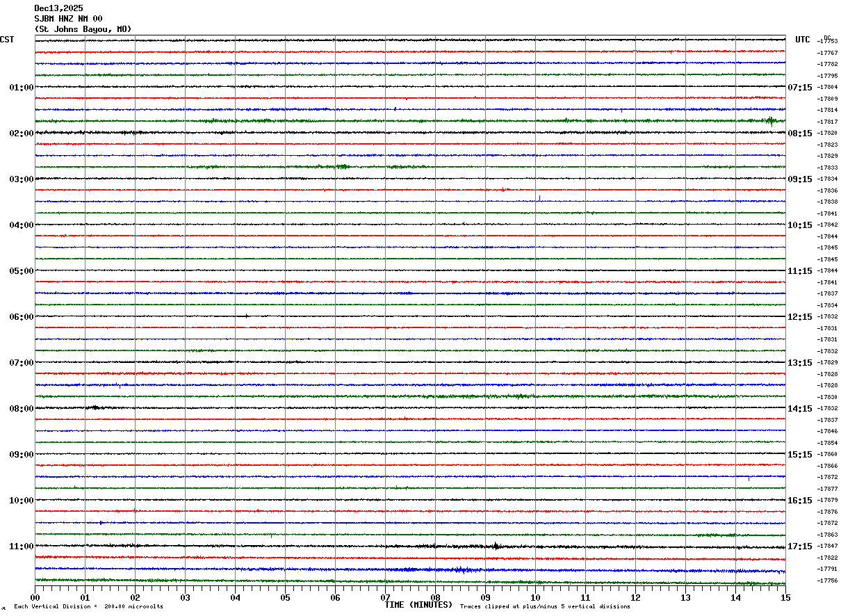The width and height of the screenshot is (841, 616).
Task: Select the minute 10 tick label on the bottom axis
Action: tap(535, 597)
